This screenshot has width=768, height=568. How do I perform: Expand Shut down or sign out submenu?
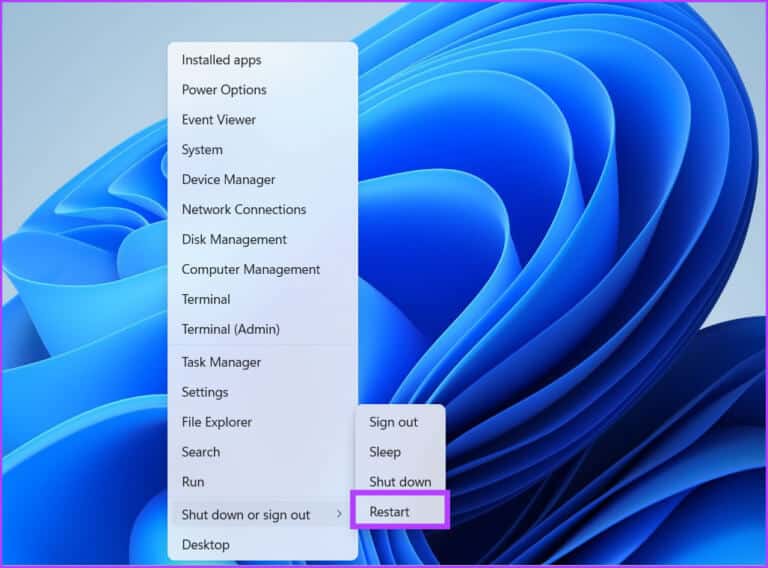click(263, 515)
